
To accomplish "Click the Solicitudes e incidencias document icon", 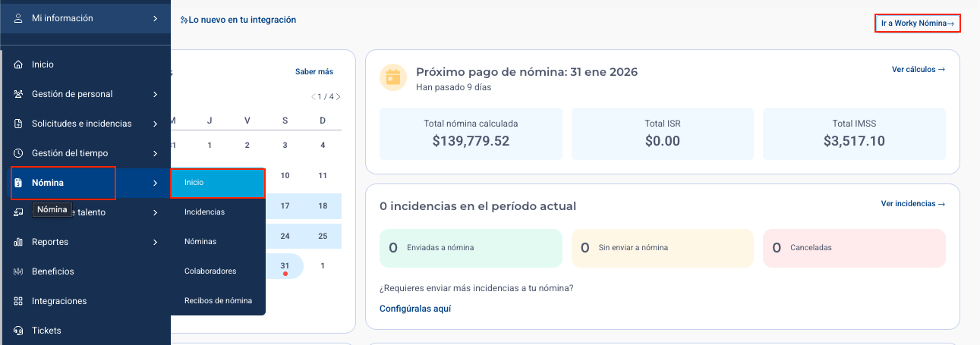I will pos(18,124).
